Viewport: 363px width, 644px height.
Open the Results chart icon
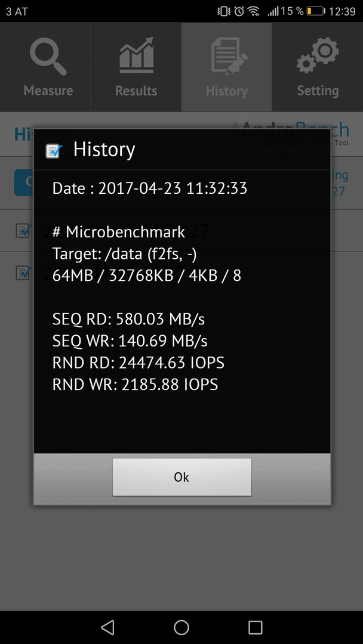pos(136,55)
